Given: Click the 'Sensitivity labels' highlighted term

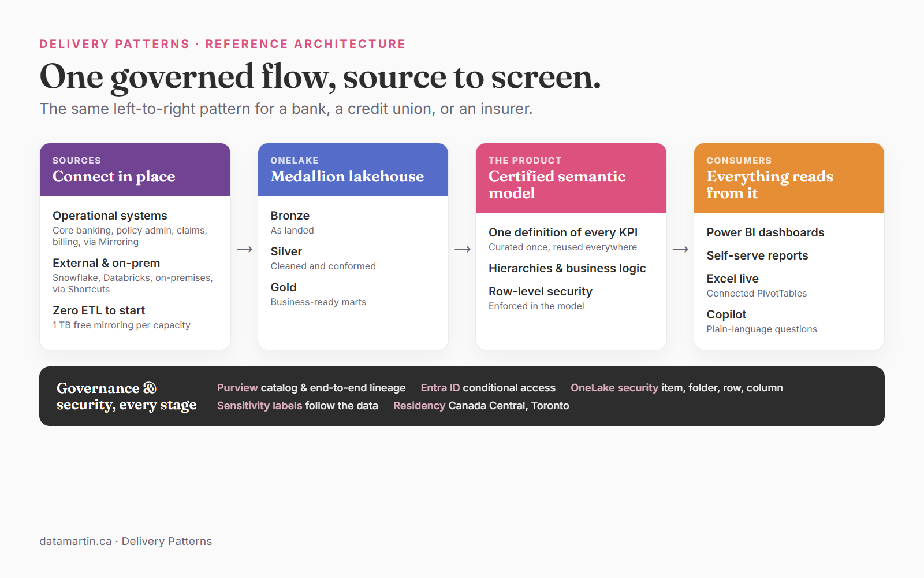Looking at the screenshot, I should 259,406.
